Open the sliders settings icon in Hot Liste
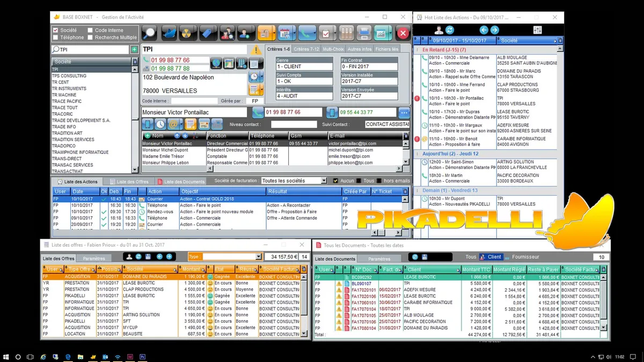The image size is (644, 362). click(537, 30)
